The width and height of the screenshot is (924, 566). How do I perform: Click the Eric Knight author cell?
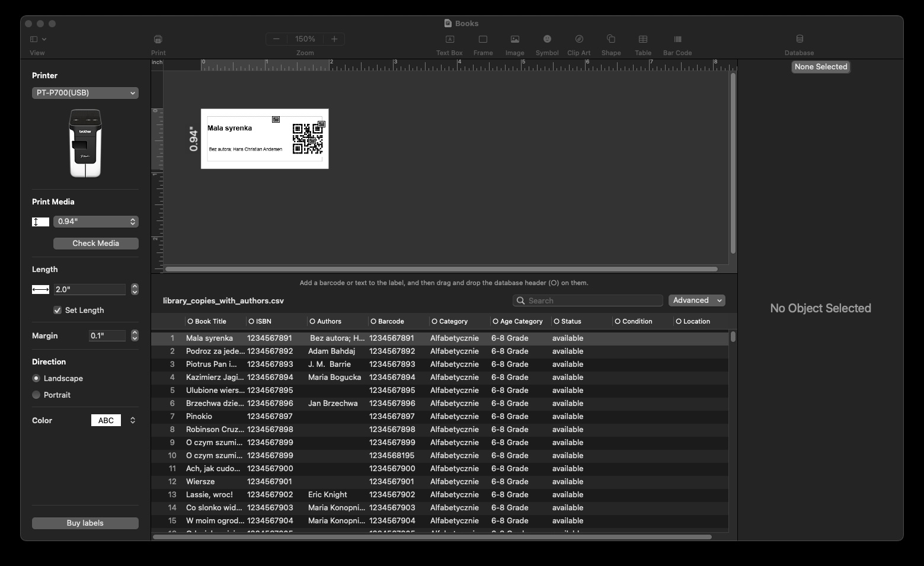point(328,495)
